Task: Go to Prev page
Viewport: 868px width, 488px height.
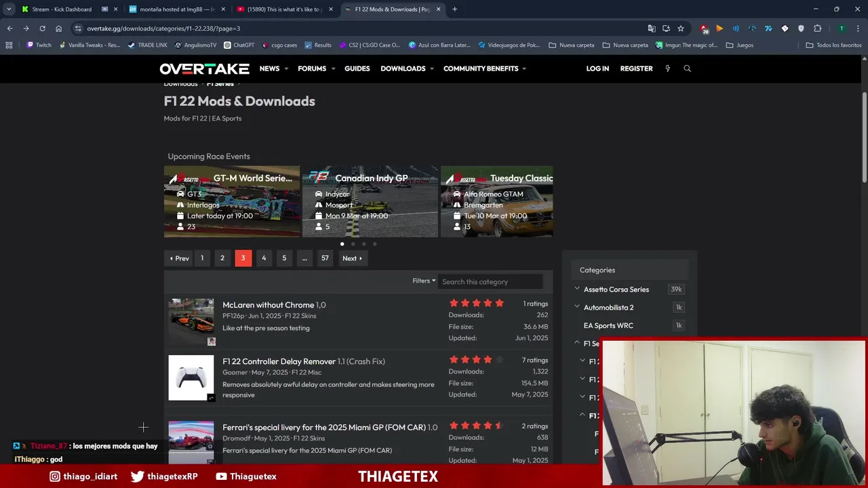Action: (180, 258)
